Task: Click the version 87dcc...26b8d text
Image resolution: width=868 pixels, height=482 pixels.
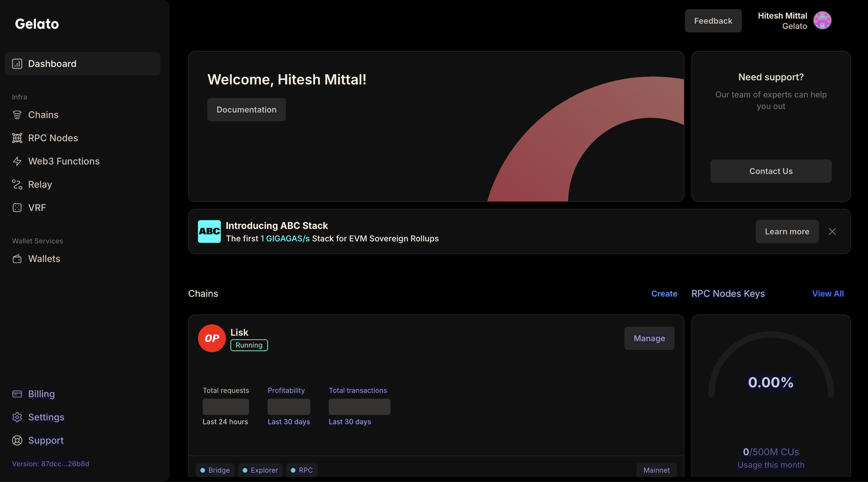Action: click(x=51, y=464)
